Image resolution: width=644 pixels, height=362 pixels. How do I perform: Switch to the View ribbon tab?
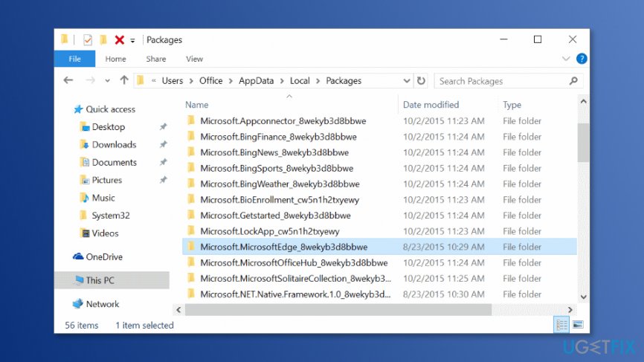pyautogui.click(x=194, y=59)
